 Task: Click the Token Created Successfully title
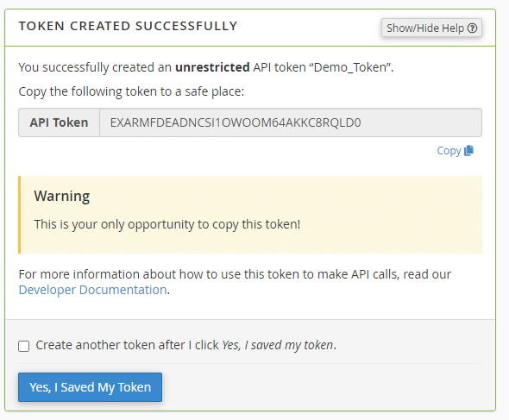click(128, 26)
